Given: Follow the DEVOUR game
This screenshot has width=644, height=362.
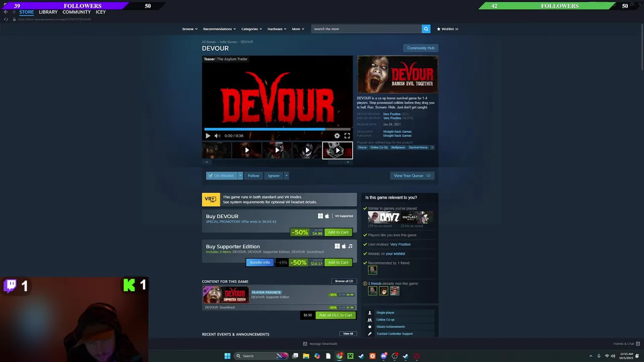Looking at the screenshot, I should click(x=253, y=175).
